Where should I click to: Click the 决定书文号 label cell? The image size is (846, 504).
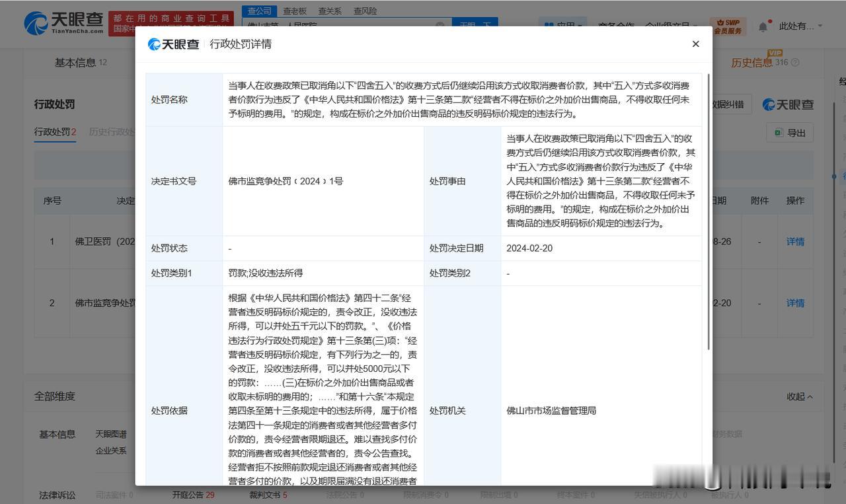click(184, 181)
